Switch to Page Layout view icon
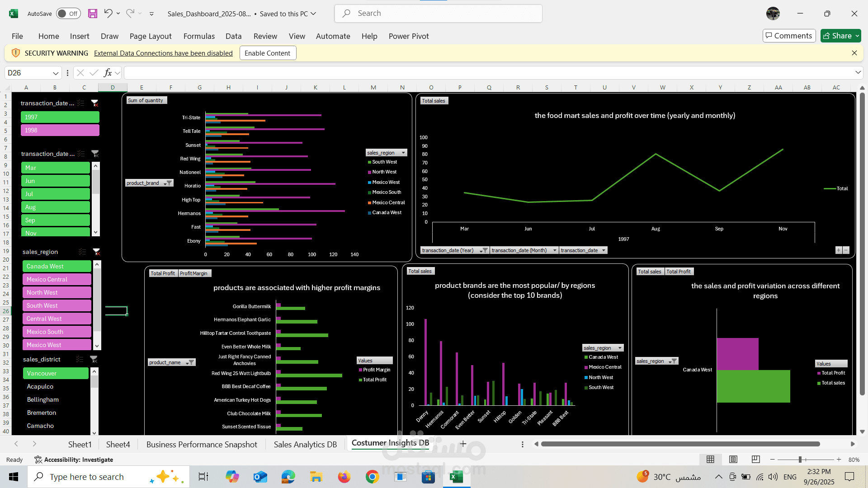The width and height of the screenshot is (868, 488). point(733,460)
